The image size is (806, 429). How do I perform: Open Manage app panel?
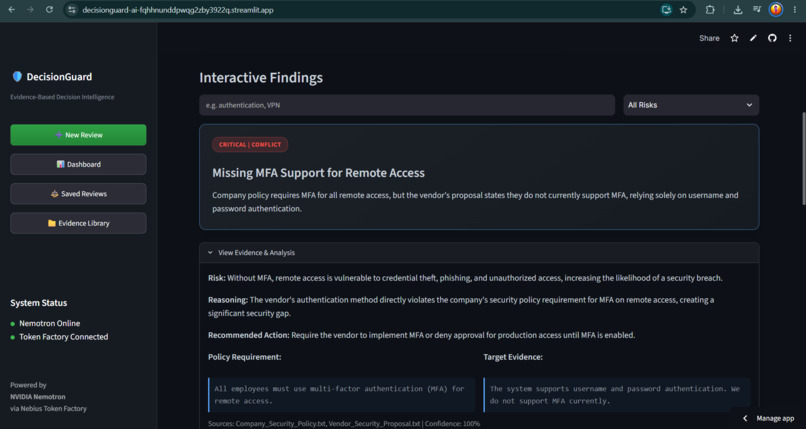coord(775,418)
